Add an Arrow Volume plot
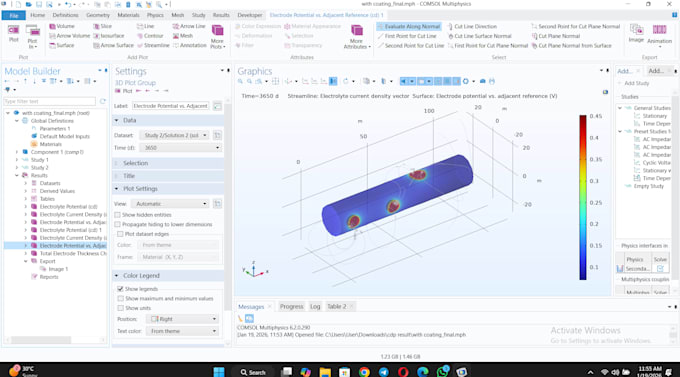 pos(69,36)
